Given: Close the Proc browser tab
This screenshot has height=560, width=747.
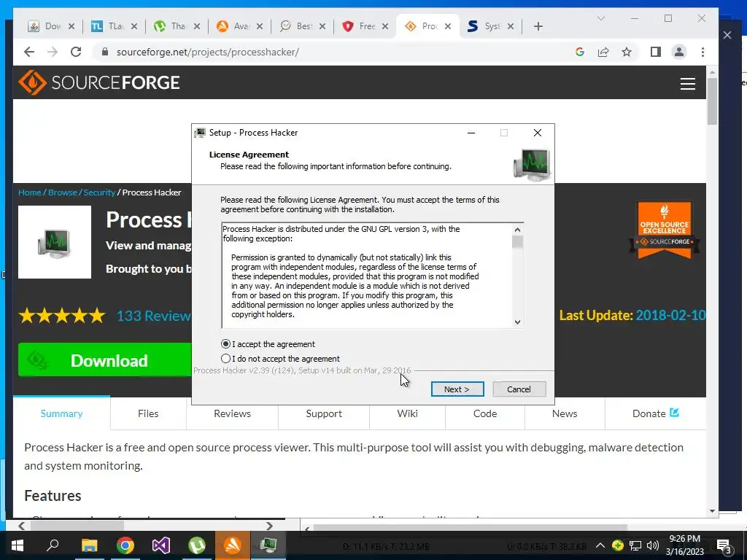Looking at the screenshot, I should [x=448, y=26].
